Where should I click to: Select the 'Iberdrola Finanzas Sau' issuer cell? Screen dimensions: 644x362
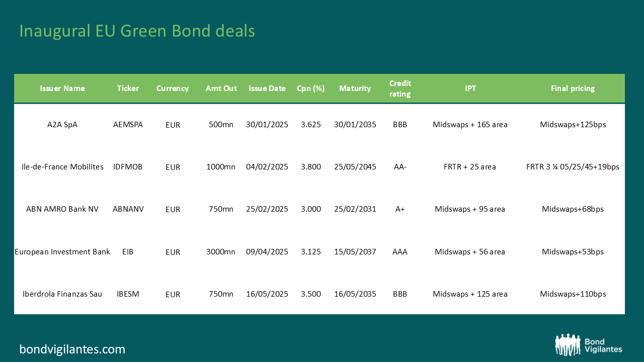point(62,294)
